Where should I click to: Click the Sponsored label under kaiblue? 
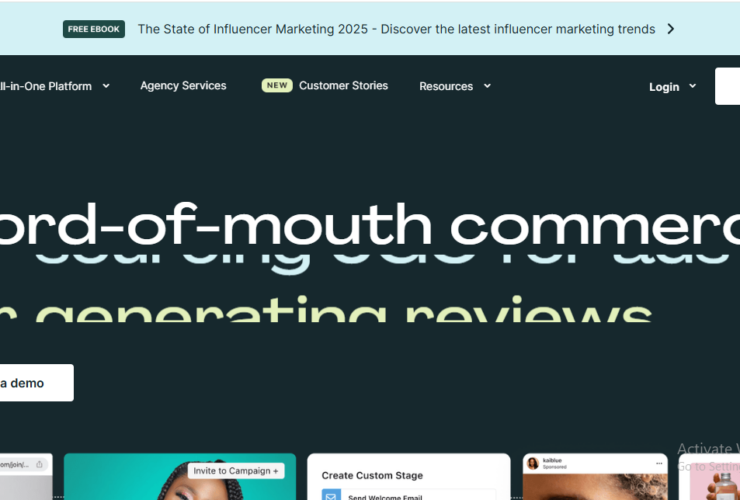(555, 467)
